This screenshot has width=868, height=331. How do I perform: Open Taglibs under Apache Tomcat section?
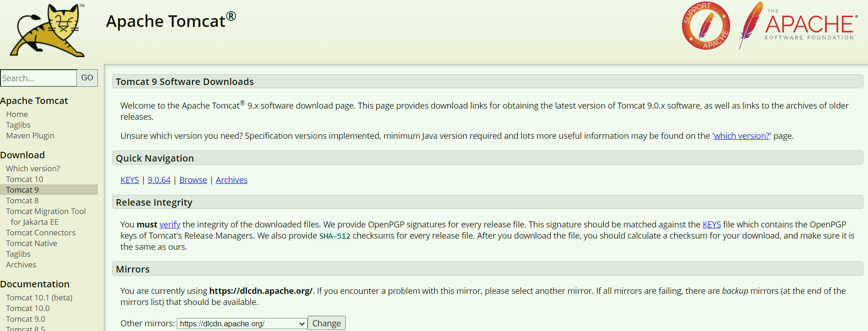[18, 125]
